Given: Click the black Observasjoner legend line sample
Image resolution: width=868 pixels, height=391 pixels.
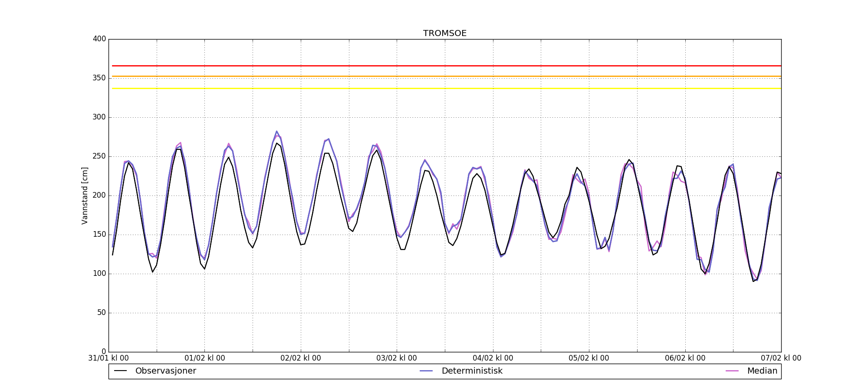Looking at the screenshot, I should click(120, 371).
